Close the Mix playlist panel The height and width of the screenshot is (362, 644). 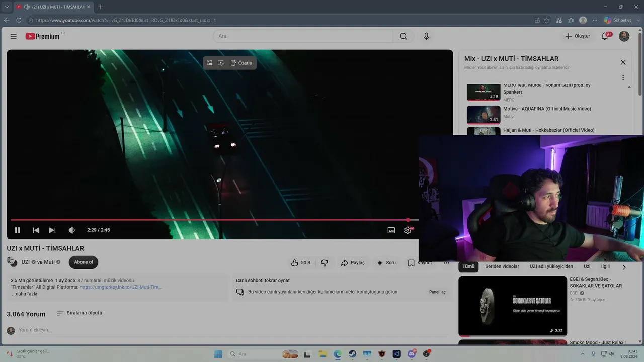click(623, 62)
